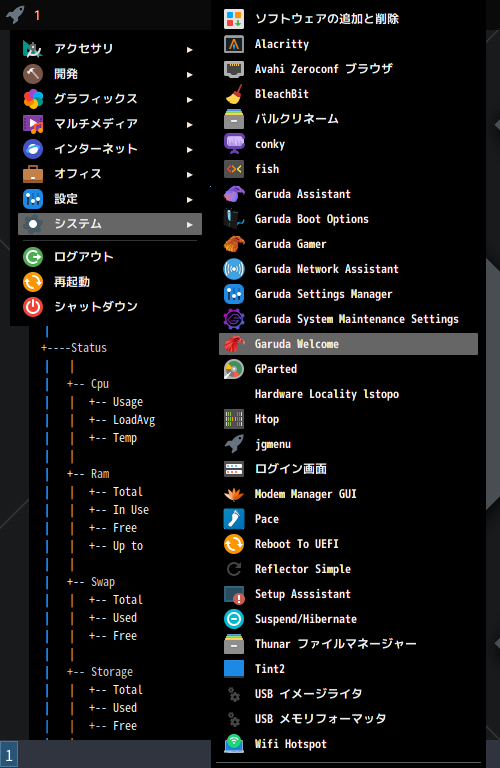Click the In Use line under Ram in conky
Image resolution: width=500 pixels, height=768 pixels.
(131, 509)
